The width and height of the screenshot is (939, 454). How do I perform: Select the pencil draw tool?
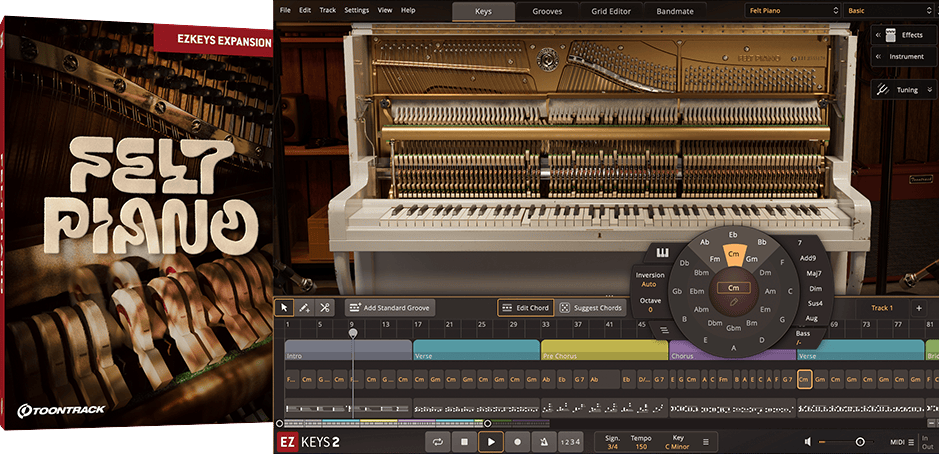point(304,307)
